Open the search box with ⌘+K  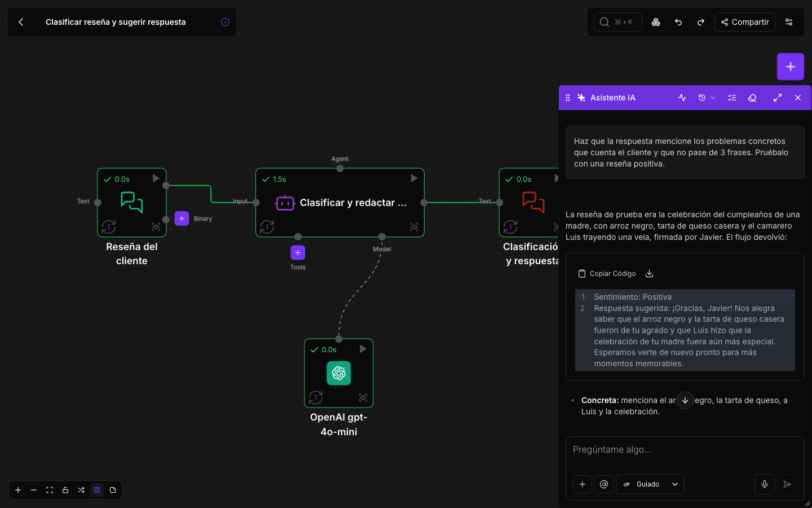point(617,22)
